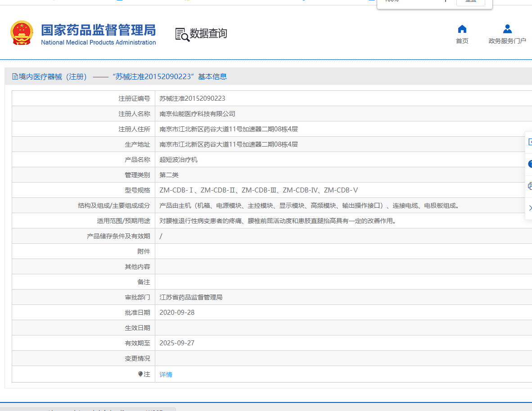This screenshot has height=411, width=532.
Task: Click the document icon before 境内医疗器械
Action: point(15,76)
